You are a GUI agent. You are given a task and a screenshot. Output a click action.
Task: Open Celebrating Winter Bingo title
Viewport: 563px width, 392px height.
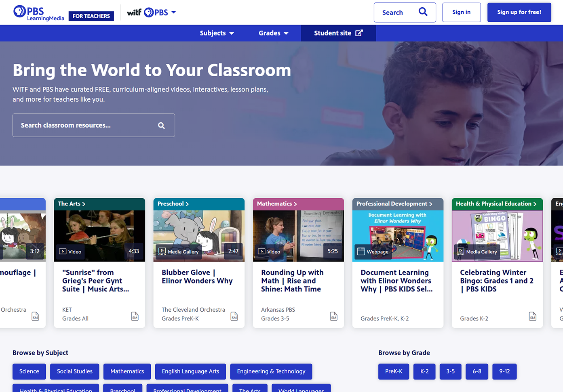(x=497, y=281)
